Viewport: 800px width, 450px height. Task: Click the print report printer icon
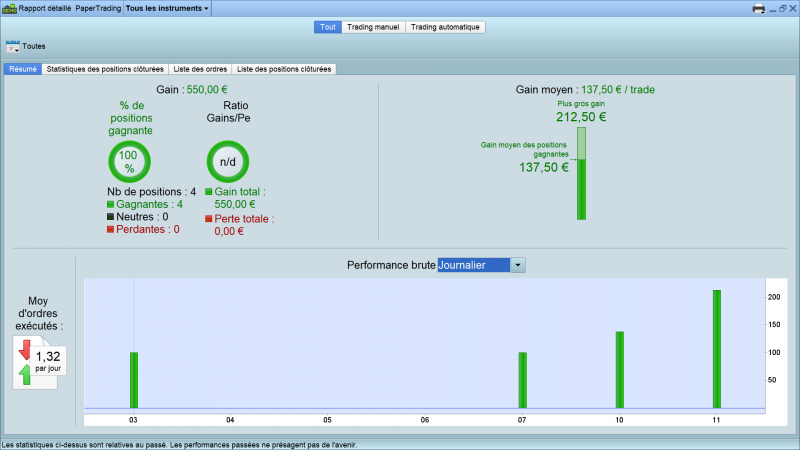[x=759, y=8]
